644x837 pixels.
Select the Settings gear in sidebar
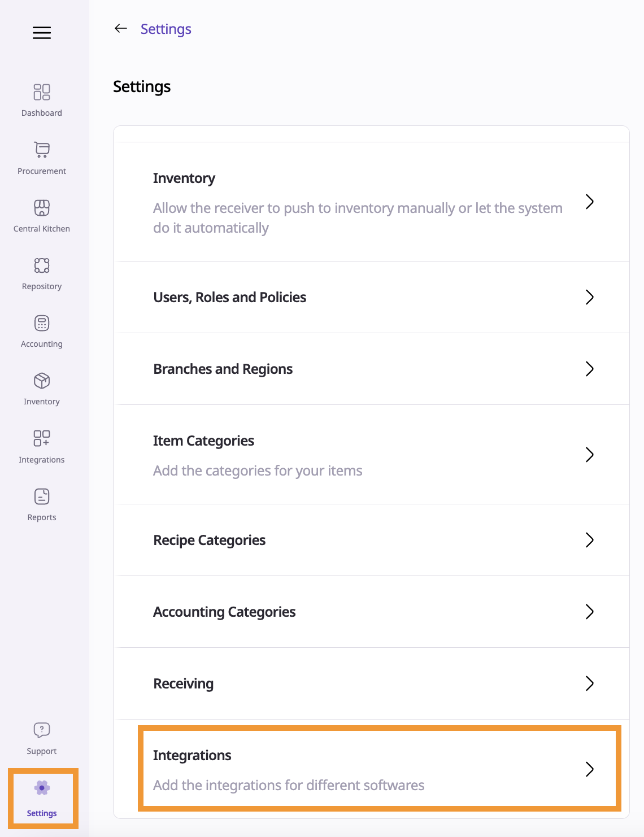42,788
